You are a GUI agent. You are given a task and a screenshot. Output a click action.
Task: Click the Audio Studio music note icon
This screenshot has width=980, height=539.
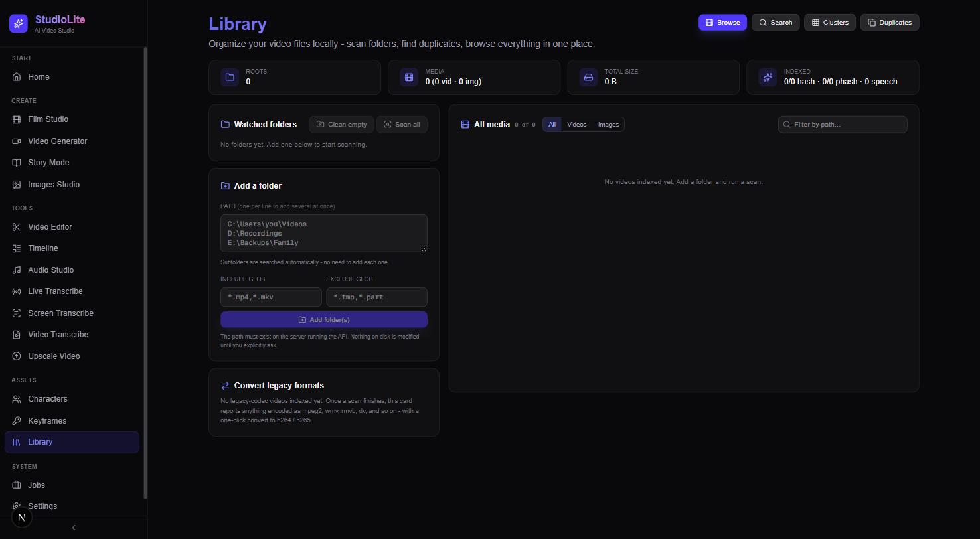17,270
